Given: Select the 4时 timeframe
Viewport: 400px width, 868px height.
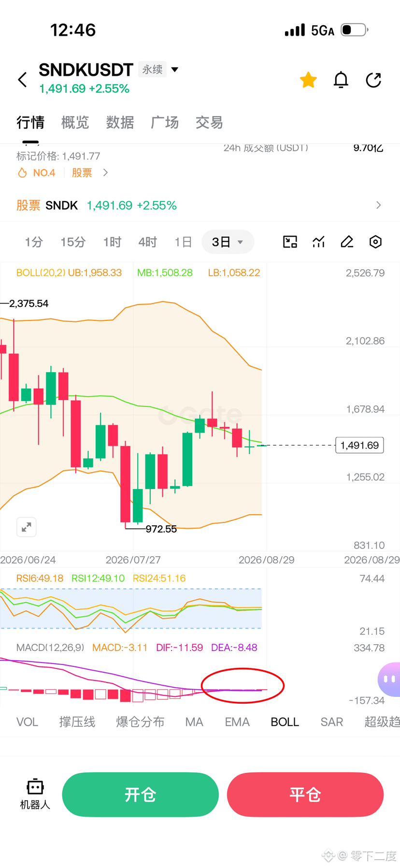Looking at the screenshot, I should tap(148, 242).
